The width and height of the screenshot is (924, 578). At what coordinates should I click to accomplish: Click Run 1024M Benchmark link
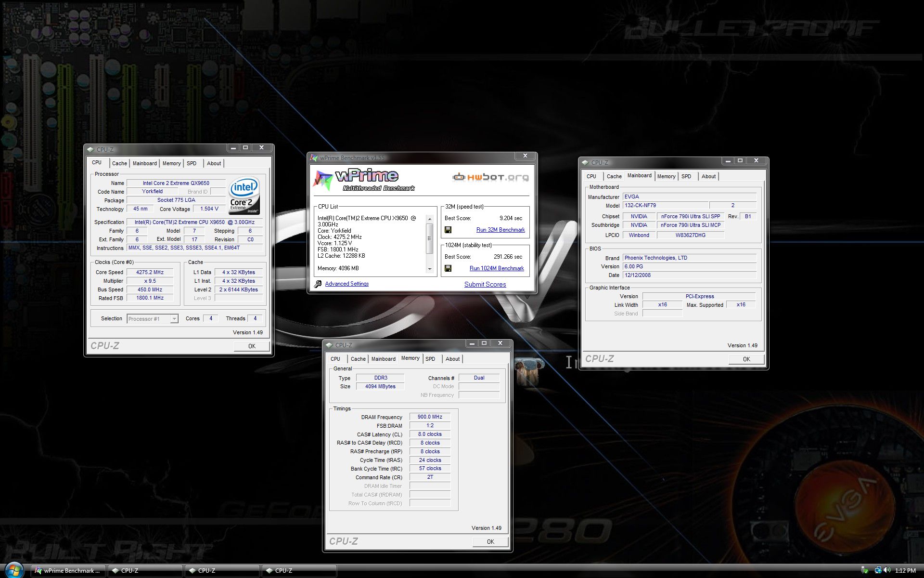(497, 268)
